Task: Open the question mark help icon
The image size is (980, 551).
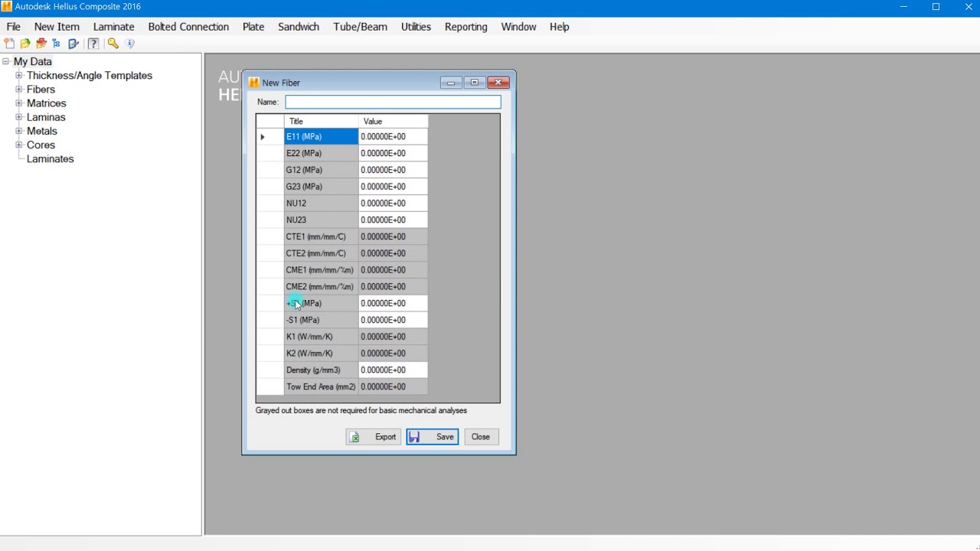Action: (x=93, y=44)
